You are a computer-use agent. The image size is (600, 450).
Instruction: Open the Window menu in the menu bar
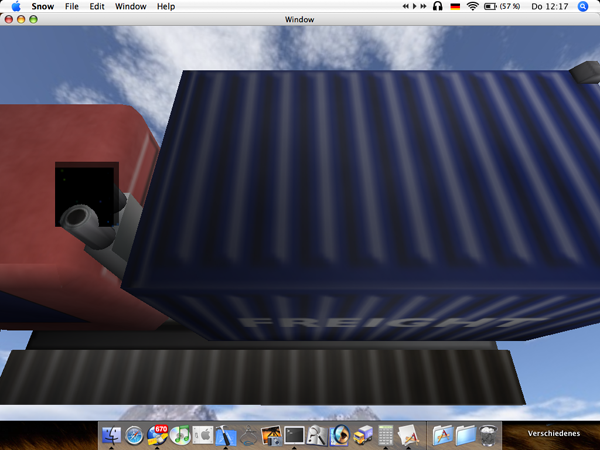pos(130,6)
